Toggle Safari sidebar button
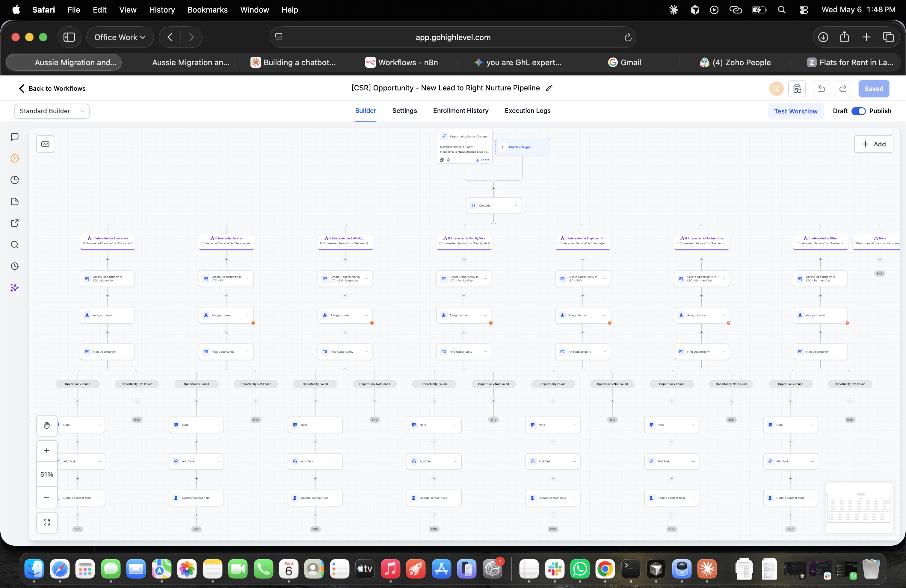This screenshot has height=588, width=906. point(69,37)
